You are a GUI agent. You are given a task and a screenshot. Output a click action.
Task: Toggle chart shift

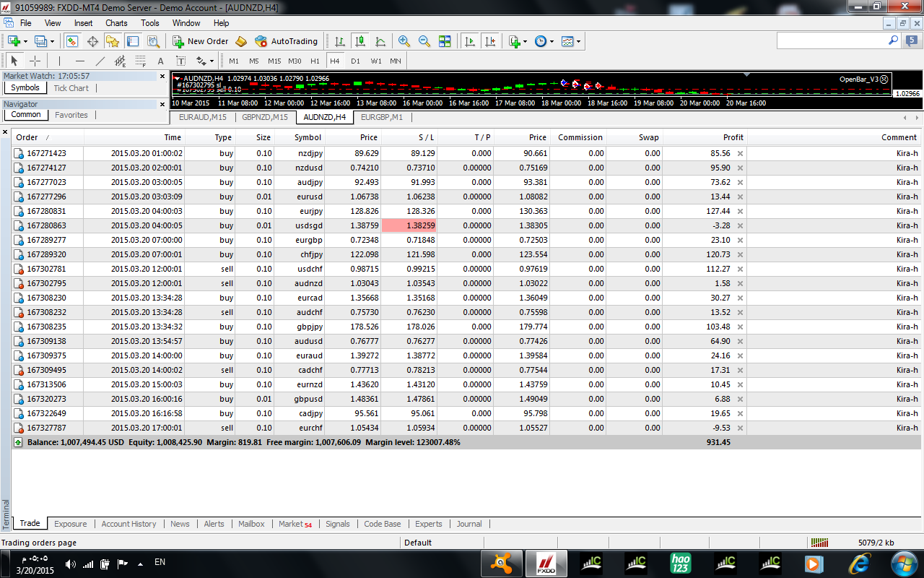point(491,41)
